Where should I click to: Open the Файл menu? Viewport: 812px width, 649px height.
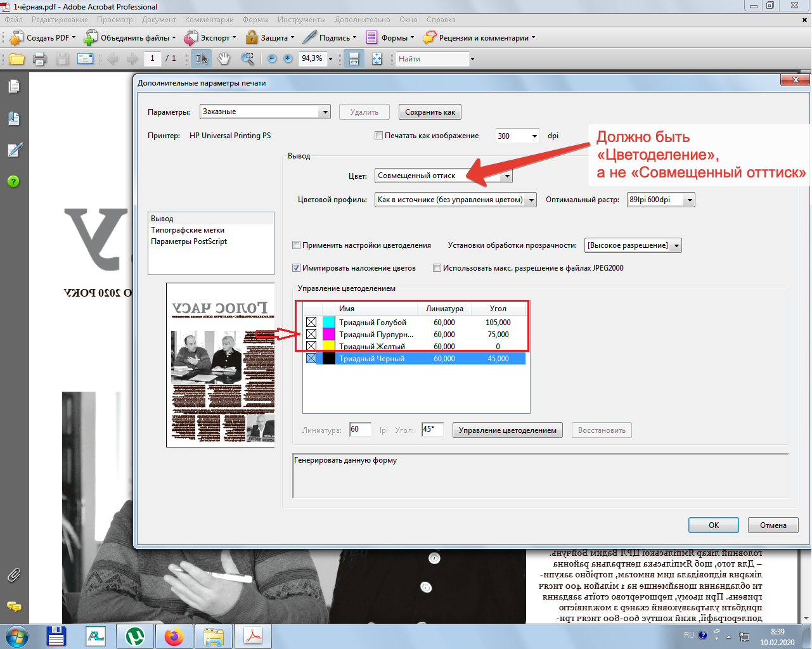point(13,20)
